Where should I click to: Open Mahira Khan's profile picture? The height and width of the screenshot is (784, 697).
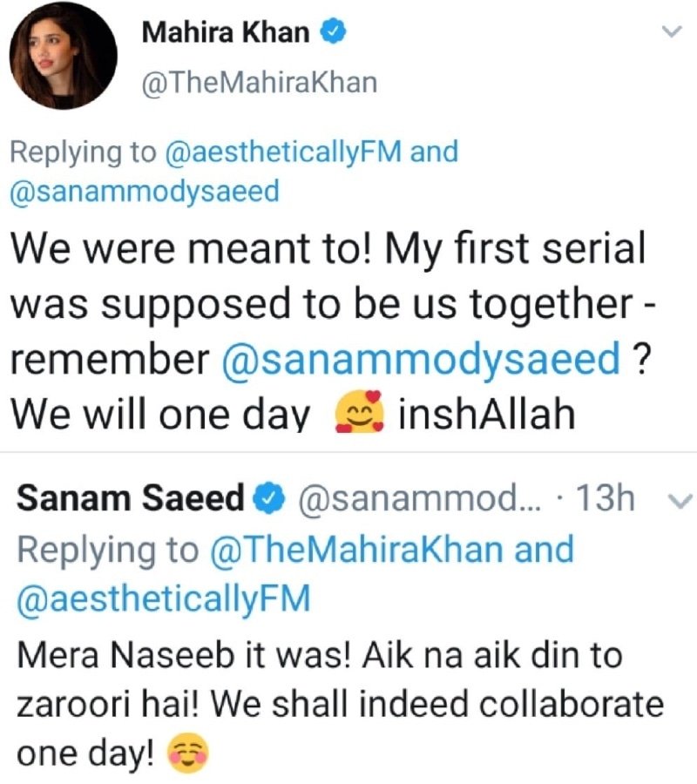click(x=63, y=61)
